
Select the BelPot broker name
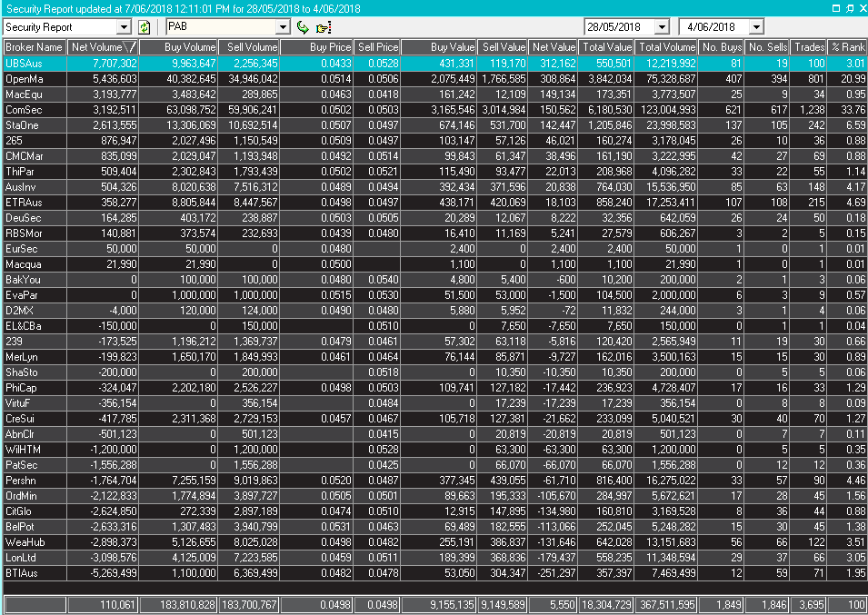click(20, 528)
